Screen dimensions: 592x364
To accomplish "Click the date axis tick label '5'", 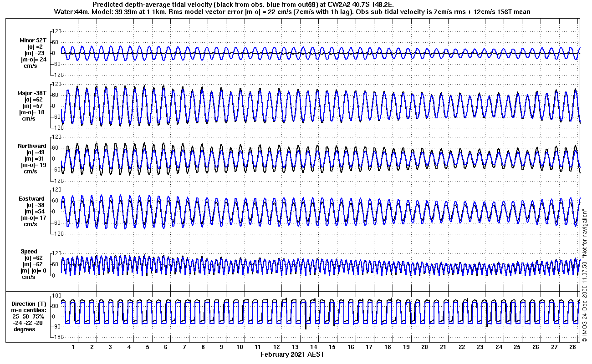I will point(148,347).
